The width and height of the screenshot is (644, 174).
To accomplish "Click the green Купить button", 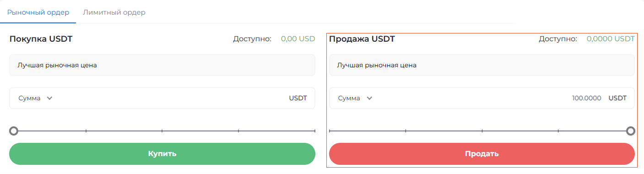I will coord(162,154).
